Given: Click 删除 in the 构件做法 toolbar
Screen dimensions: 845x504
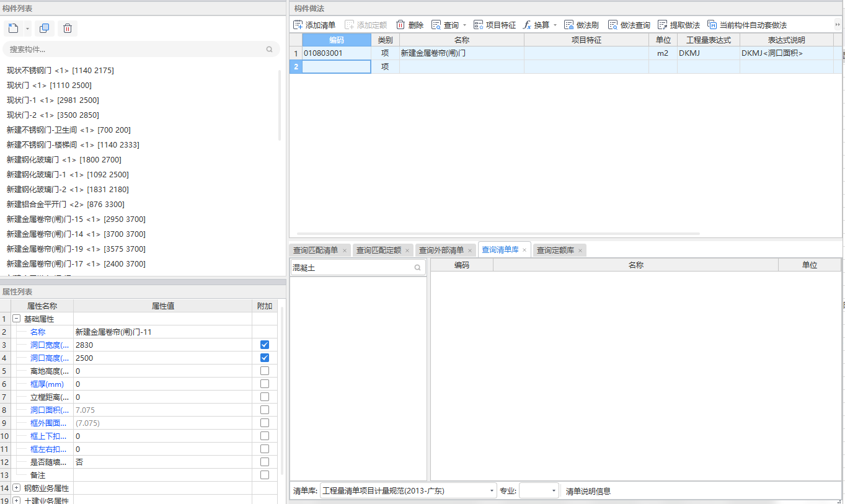Looking at the screenshot, I should (x=410, y=25).
